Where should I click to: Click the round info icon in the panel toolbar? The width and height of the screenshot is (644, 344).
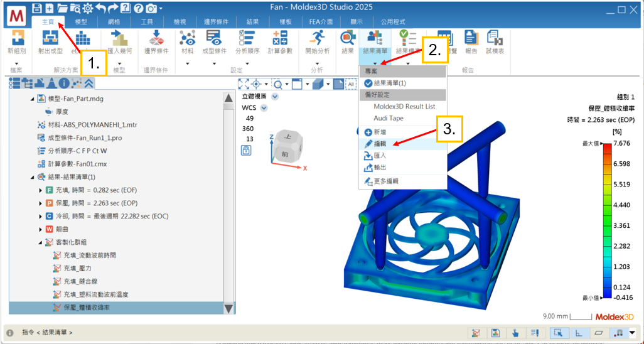pyautogui.click(x=63, y=83)
